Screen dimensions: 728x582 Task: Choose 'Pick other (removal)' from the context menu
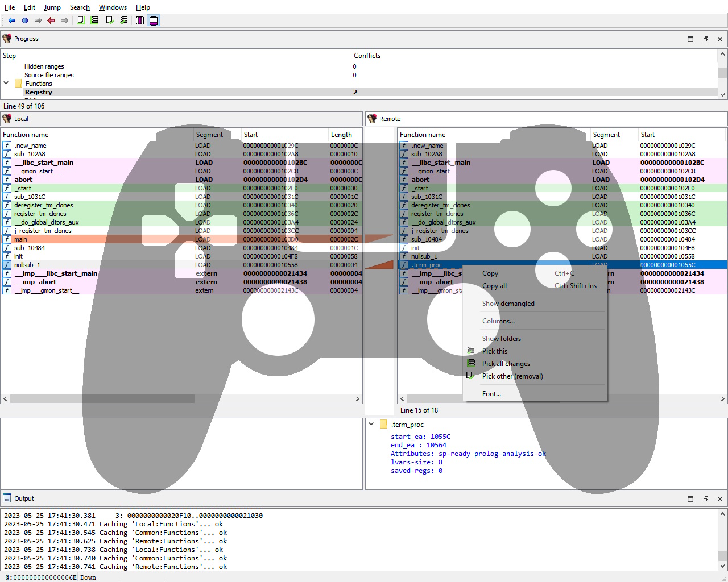(x=511, y=376)
